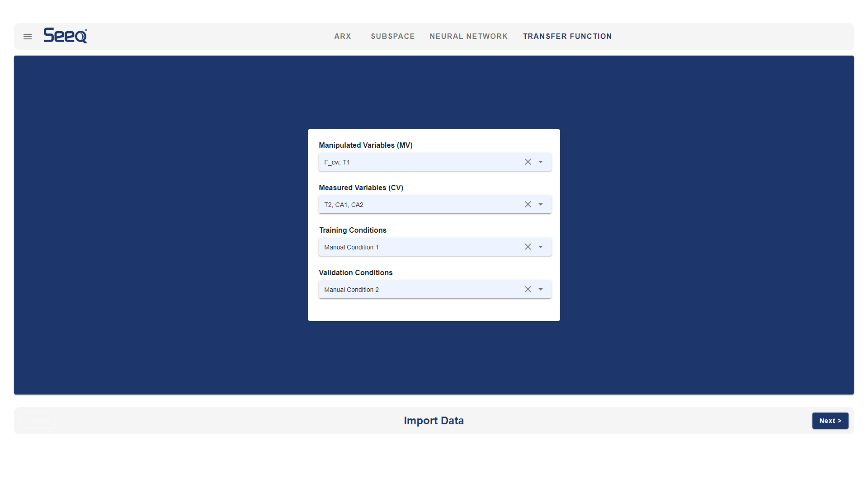Clear Measured Variables selection with X
This screenshot has height=488, width=868.
click(528, 204)
